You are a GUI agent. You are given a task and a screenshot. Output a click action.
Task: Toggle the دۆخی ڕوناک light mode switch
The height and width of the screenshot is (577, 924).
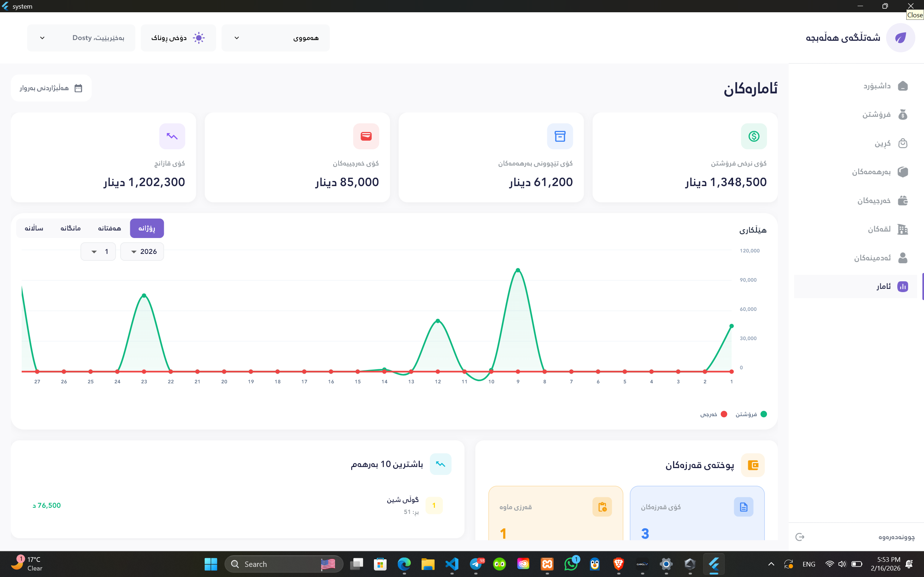click(x=178, y=38)
